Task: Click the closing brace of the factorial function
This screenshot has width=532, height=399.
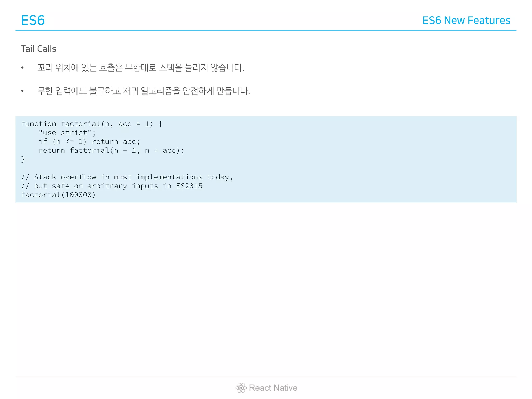Action: tap(23, 159)
